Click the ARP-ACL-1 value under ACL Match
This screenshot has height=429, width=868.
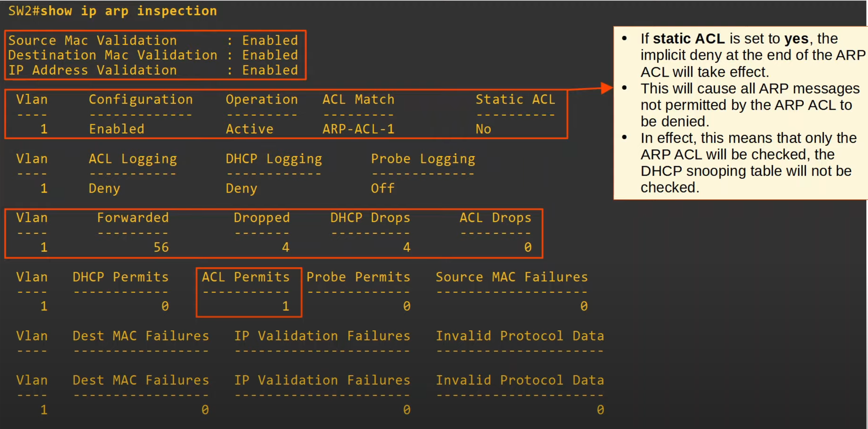(x=358, y=129)
